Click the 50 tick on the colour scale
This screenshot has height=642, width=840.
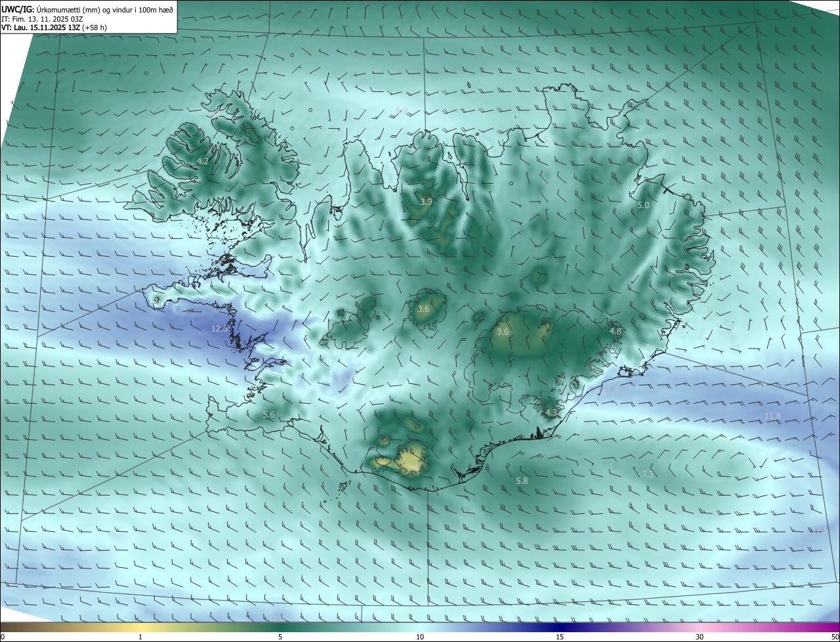[835, 637]
